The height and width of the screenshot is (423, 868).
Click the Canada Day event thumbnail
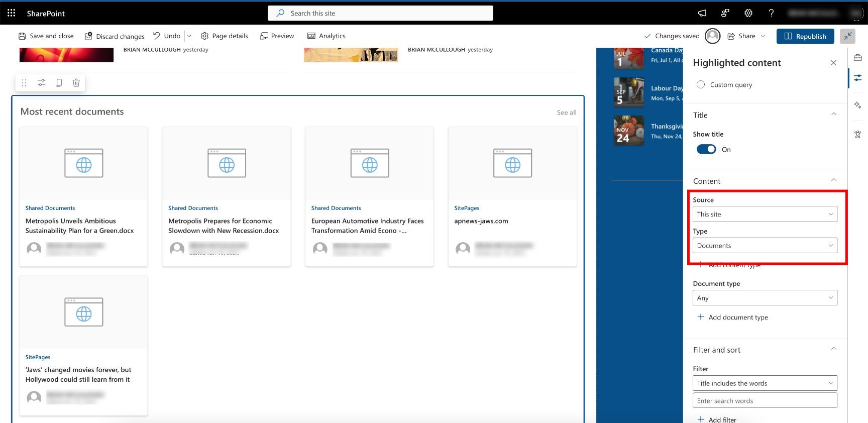coord(629,58)
